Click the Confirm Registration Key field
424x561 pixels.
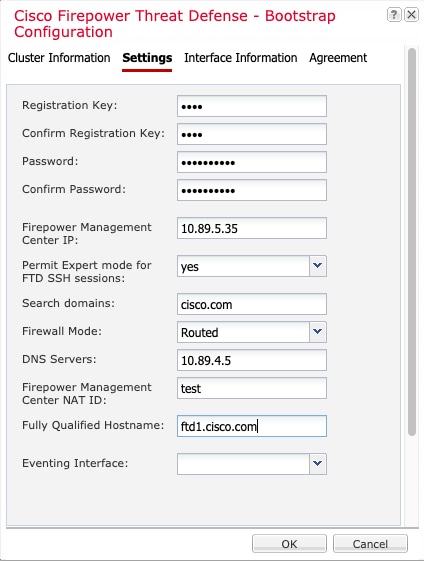[x=252, y=134]
